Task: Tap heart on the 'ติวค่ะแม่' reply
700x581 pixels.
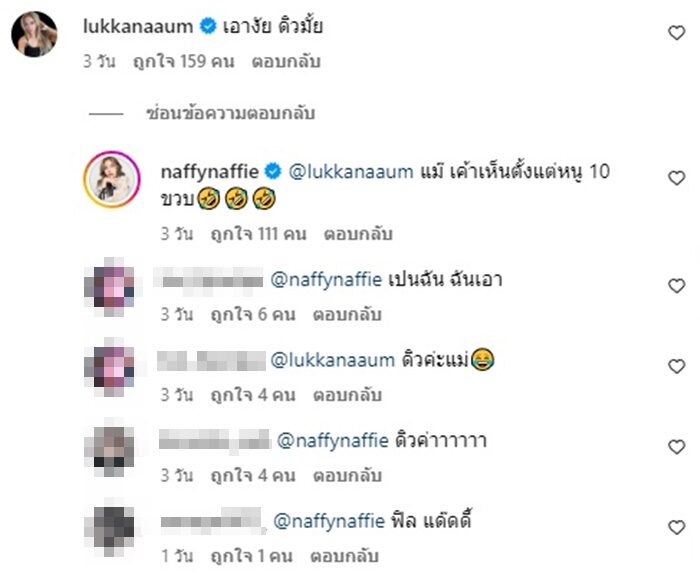Action: [676, 366]
